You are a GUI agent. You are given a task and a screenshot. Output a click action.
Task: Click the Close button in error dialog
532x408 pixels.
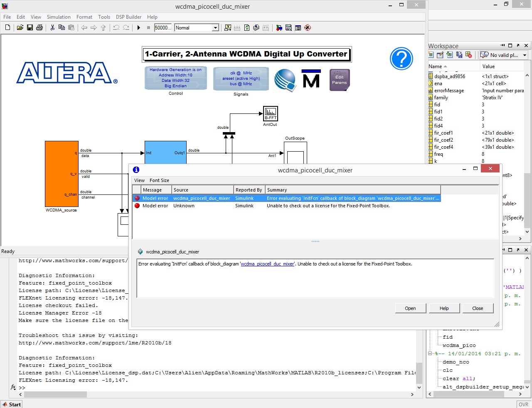478,308
